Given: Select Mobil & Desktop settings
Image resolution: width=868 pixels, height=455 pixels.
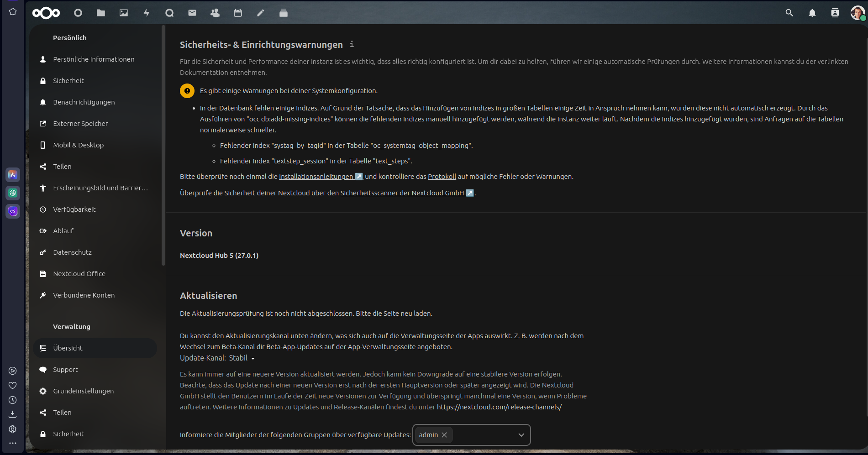Looking at the screenshot, I should [x=95, y=145].
